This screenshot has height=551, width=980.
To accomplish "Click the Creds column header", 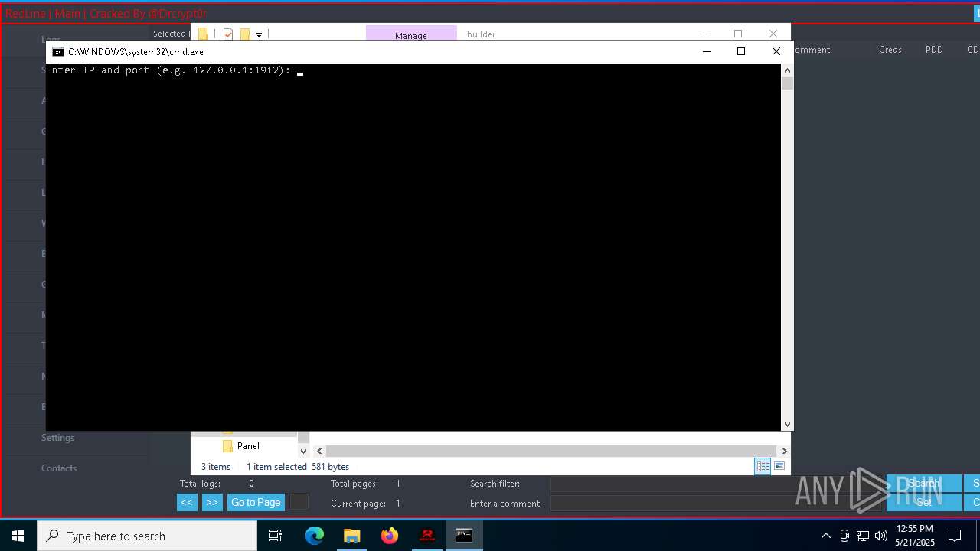I will pyautogui.click(x=890, y=50).
